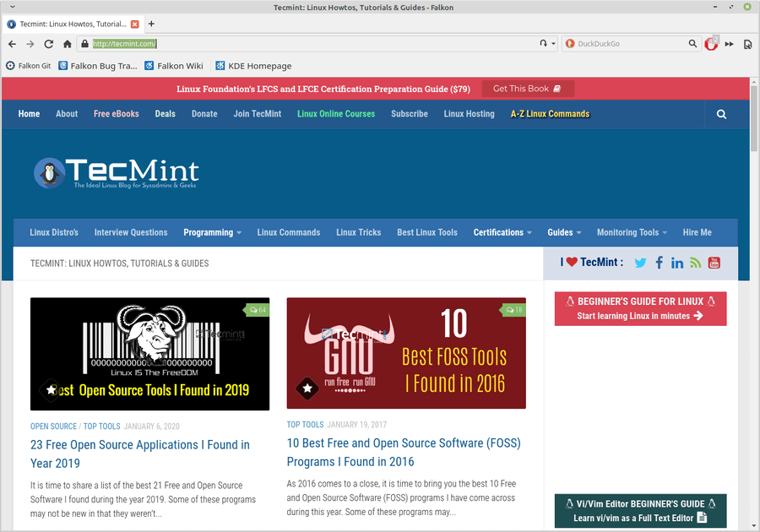Image resolution: width=760 pixels, height=532 pixels.
Task: Open the TecMint Facebook icon
Action: click(660, 263)
